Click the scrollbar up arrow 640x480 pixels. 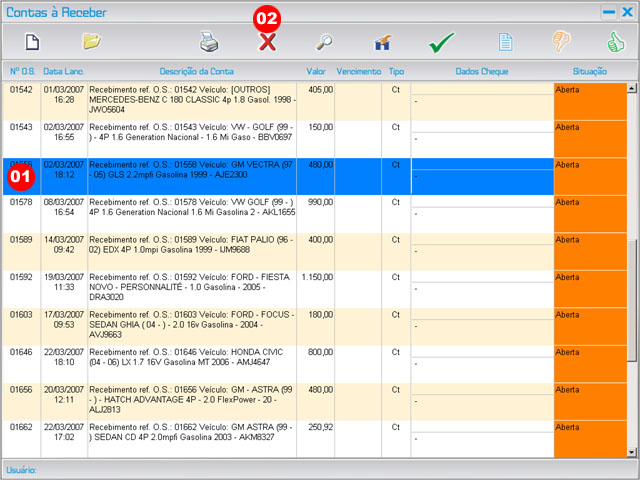[x=631, y=88]
